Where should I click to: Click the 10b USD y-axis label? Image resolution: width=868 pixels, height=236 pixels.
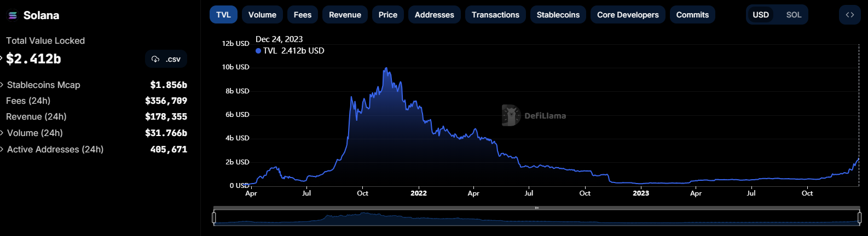235,67
